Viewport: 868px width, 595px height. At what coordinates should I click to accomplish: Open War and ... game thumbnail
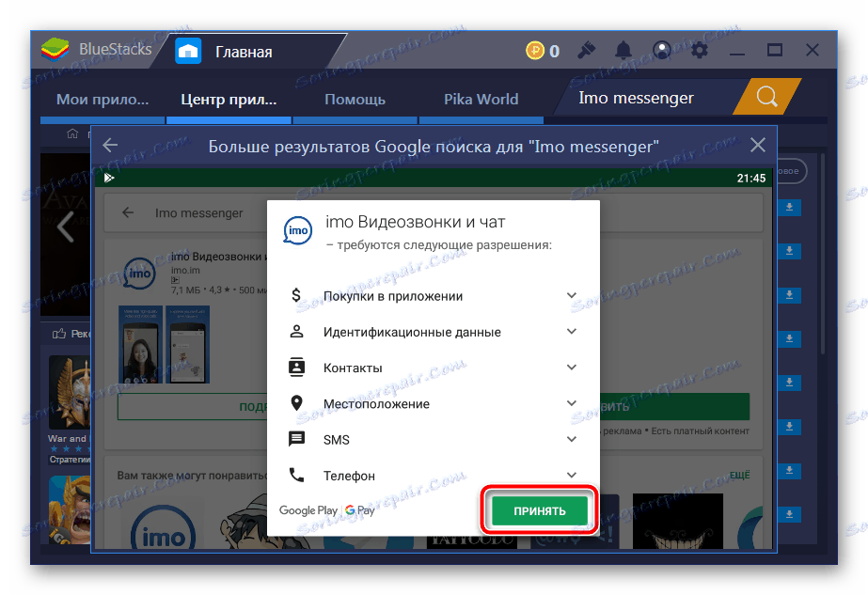(70, 392)
